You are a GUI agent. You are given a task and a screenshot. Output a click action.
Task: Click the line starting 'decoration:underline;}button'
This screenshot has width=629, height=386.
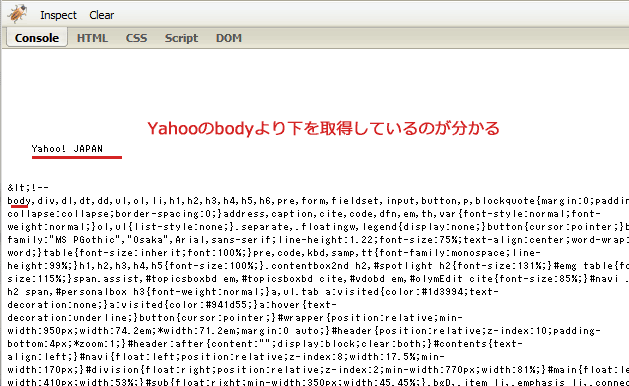[235, 318]
